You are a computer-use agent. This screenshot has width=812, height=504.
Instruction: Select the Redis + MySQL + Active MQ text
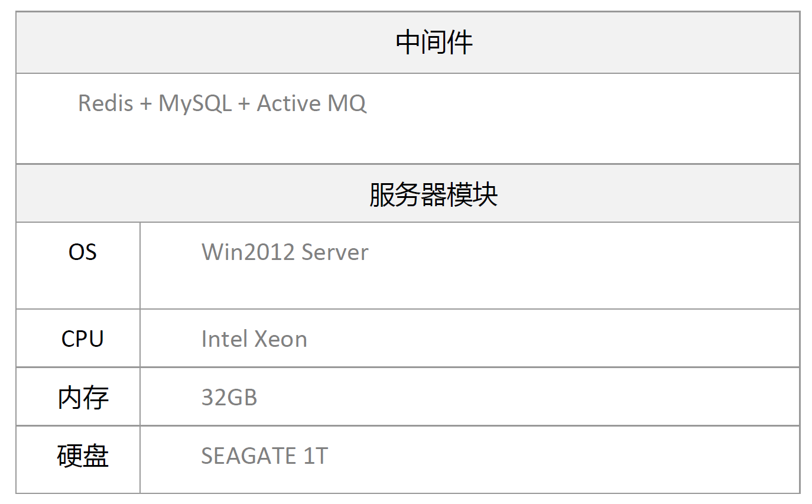pos(222,103)
